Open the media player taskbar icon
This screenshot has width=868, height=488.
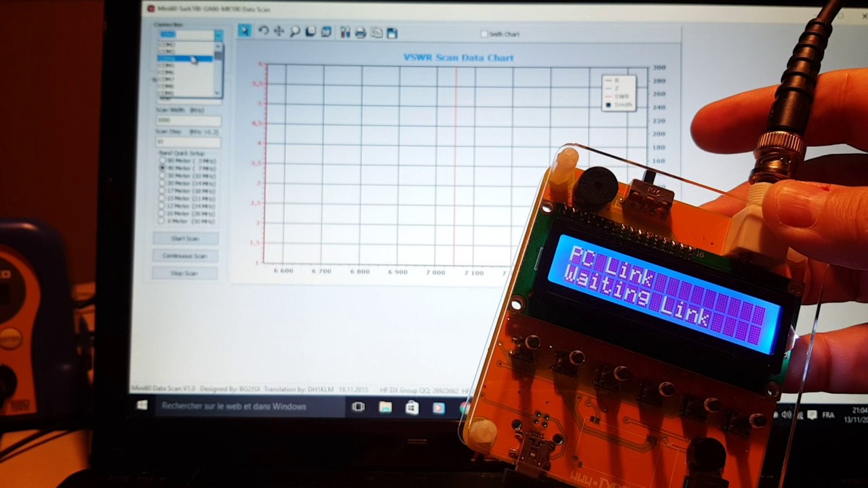439,408
